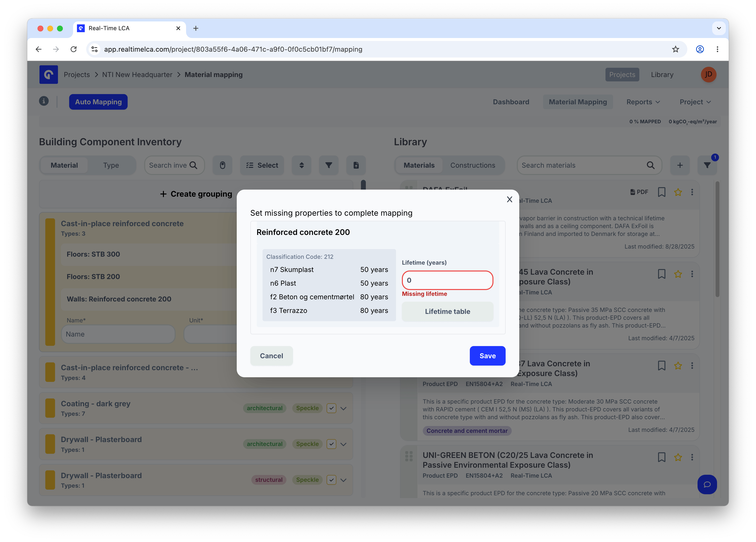The height and width of the screenshot is (542, 756).
Task: Start Auto Mapping
Action: (98, 102)
